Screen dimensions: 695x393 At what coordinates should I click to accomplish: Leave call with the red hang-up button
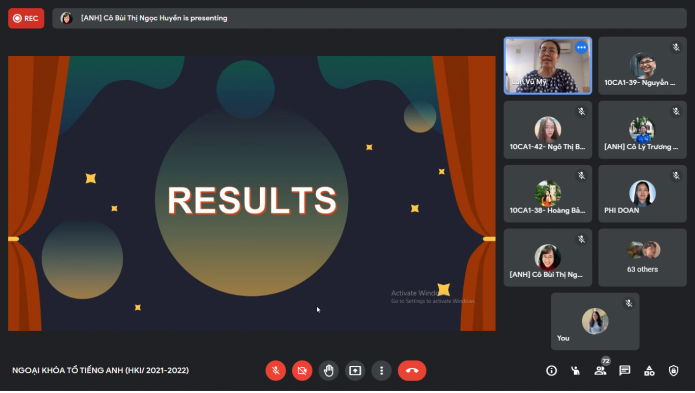[x=412, y=370]
